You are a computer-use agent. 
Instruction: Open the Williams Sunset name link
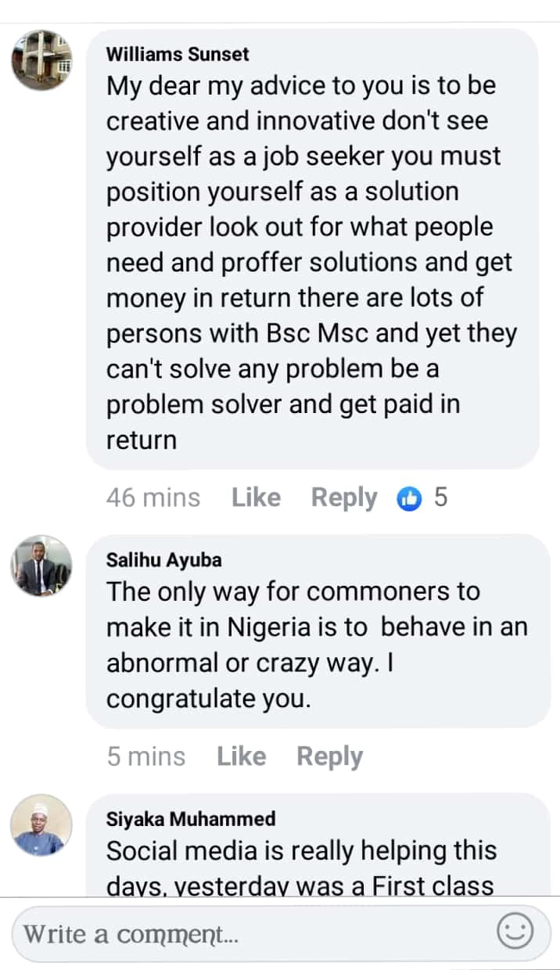coord(178,54)
